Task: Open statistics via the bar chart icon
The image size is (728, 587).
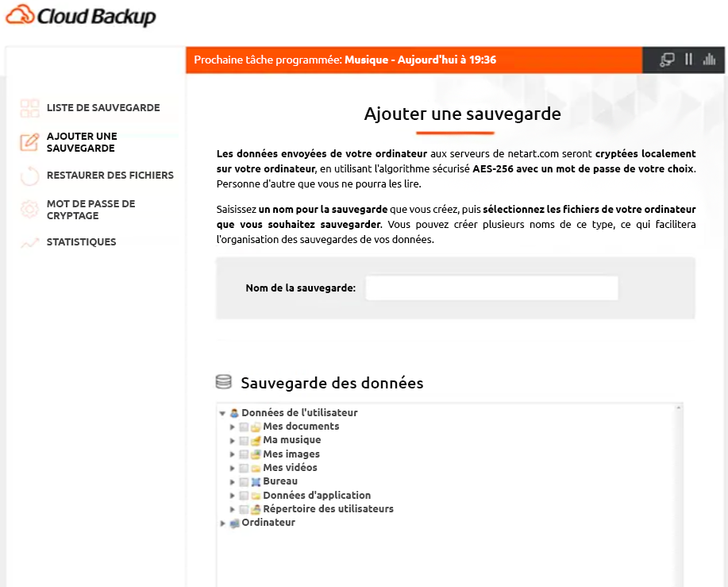Action: click(x=709, y=60)
